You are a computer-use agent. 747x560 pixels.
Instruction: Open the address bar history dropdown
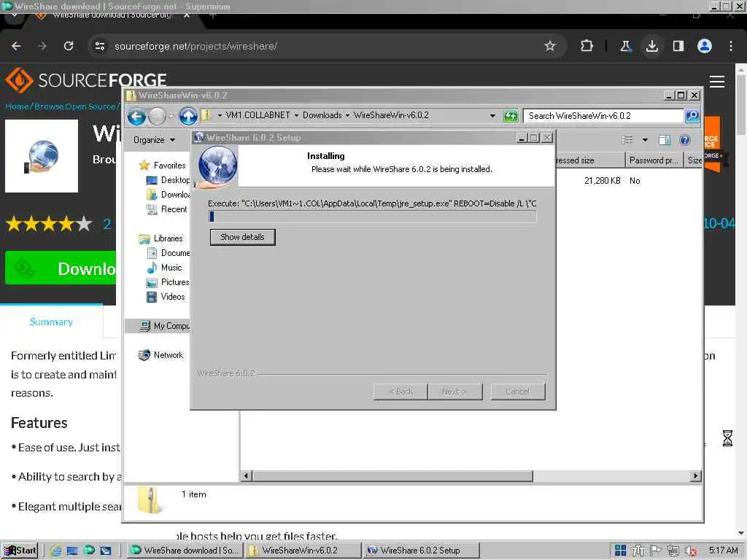point(492,115)
